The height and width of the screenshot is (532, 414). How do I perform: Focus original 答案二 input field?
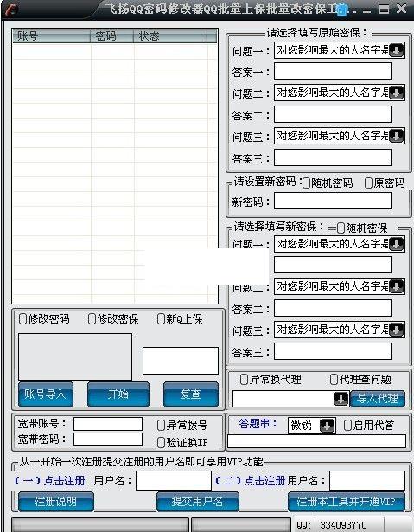(333, 114)
